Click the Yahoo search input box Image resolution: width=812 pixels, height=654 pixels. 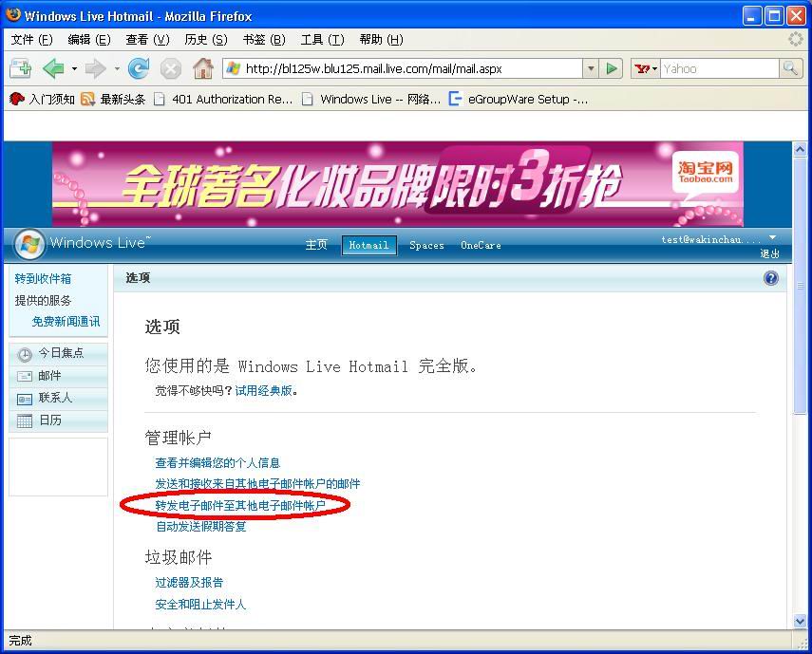(719, 68)
